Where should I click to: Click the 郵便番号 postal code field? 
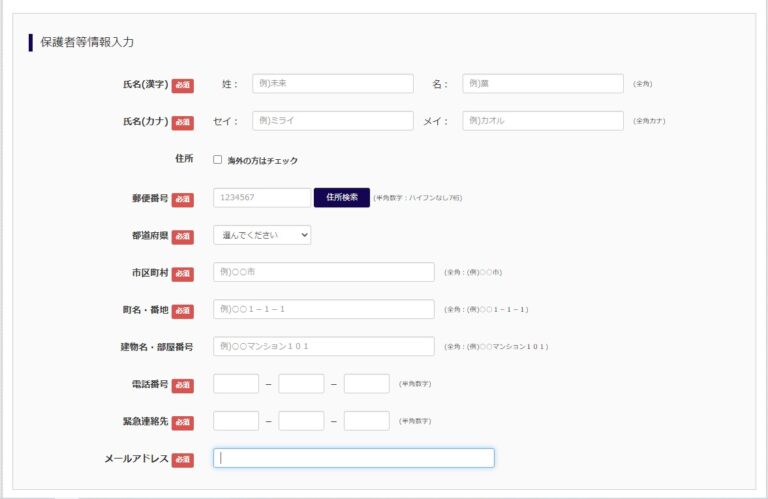coord(262,198)
